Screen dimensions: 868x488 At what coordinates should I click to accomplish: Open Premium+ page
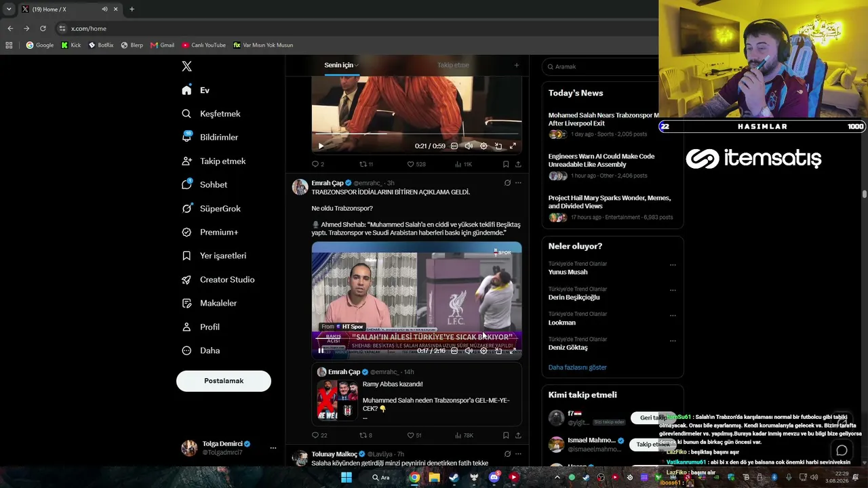coord(210,232)
